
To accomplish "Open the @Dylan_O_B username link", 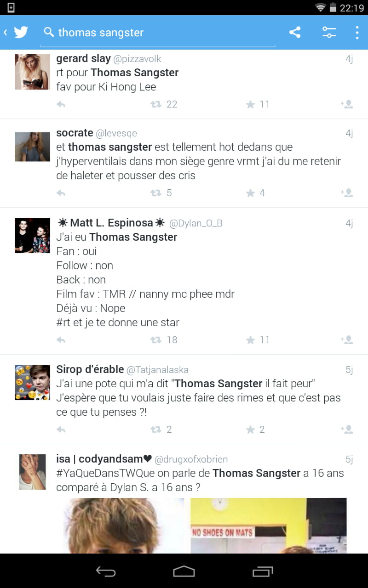I will click(196, 223).
